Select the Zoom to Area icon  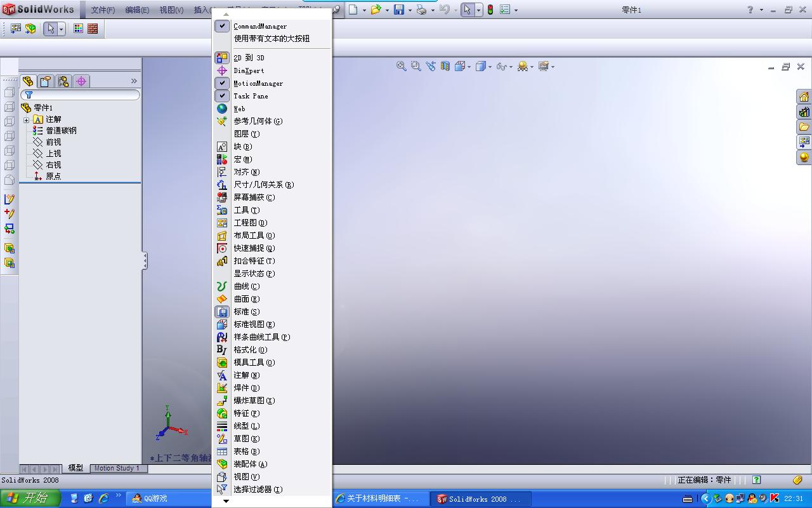pos(416,66)
